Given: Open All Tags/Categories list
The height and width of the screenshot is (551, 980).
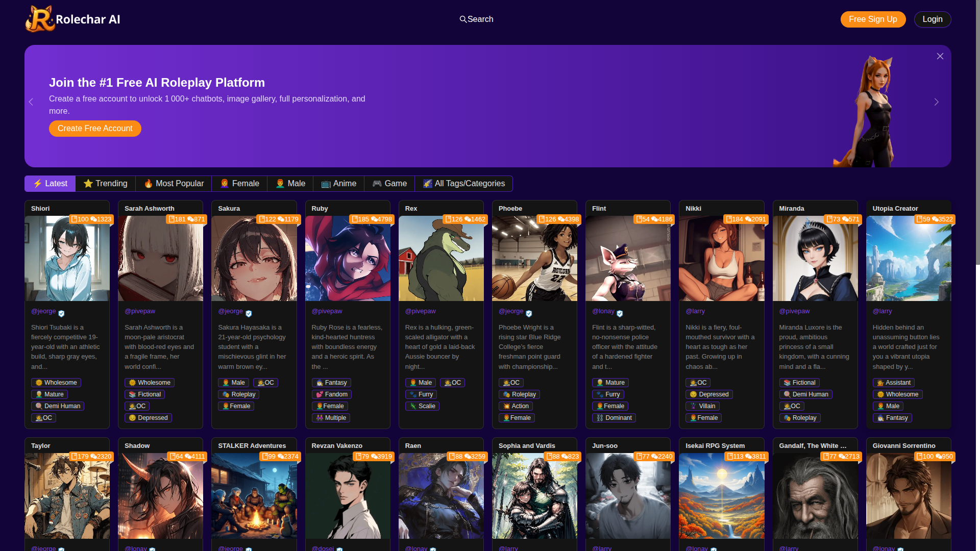Looking at the screenshot, I should (x=463, y=184).
